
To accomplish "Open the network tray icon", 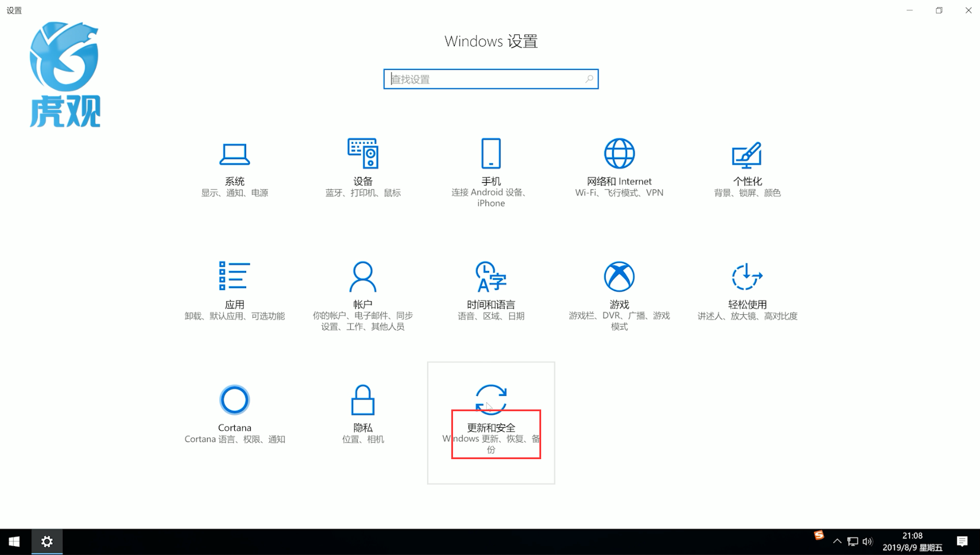I will (852, 541).
